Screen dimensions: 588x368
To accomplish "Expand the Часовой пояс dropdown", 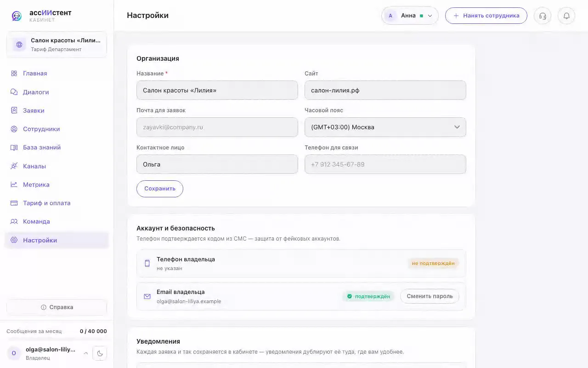I will point(385,127).
